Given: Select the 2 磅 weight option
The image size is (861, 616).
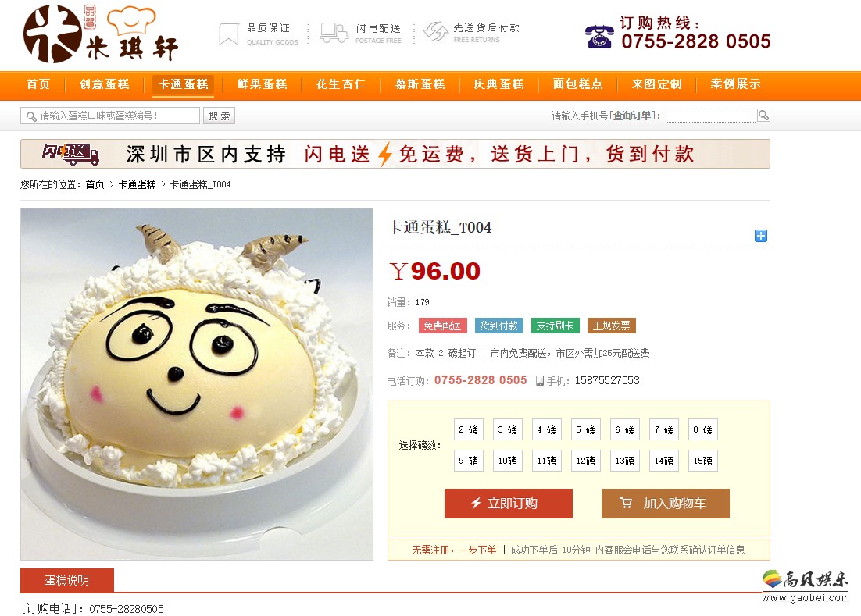Looking at the screenshot, I should point(468,429).
